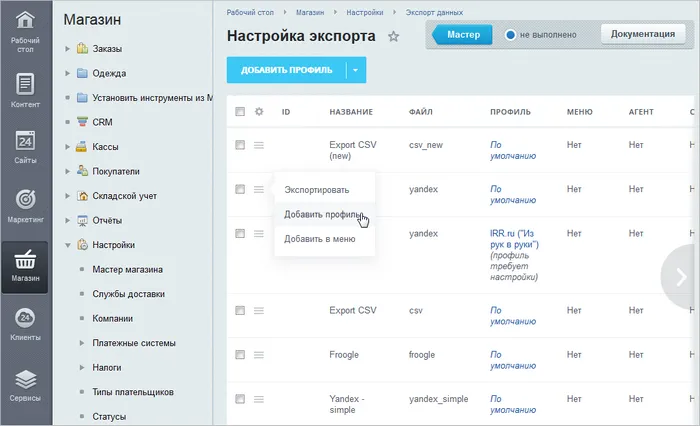Expand the Отчёты tree node
The width and height of the screenshot is (700, 426).
tap(67, 220)
